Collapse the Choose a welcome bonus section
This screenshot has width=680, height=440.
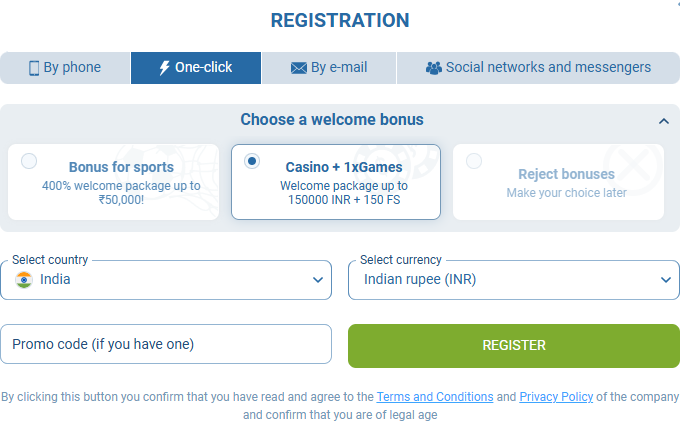pyautogui.click(x=663, y=121)
